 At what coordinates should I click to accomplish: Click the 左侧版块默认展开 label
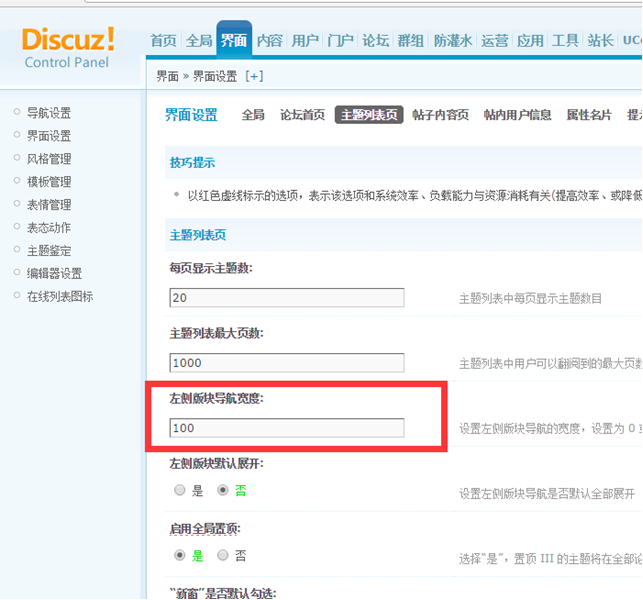(x=217, y=464)
